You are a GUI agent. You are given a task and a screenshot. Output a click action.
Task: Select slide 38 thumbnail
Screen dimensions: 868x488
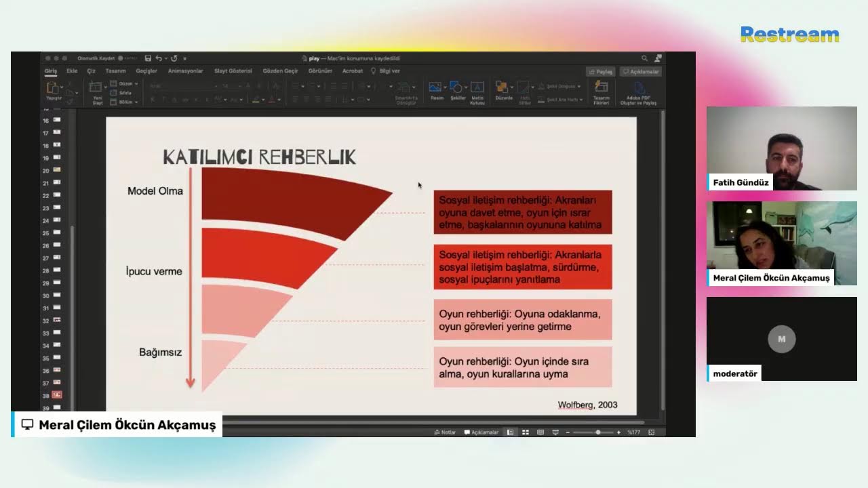click(57, 394)
